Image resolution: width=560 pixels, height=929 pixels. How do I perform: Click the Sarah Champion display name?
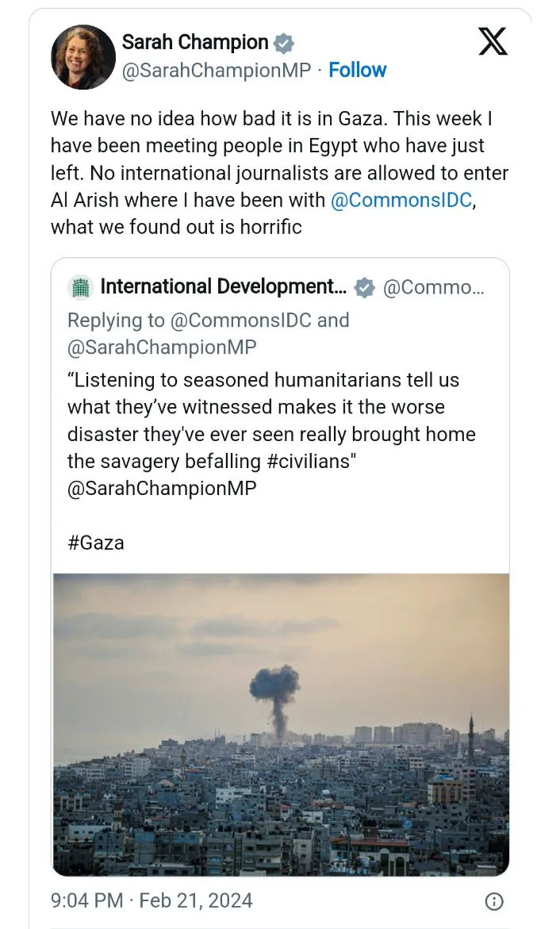click(195, 42)
